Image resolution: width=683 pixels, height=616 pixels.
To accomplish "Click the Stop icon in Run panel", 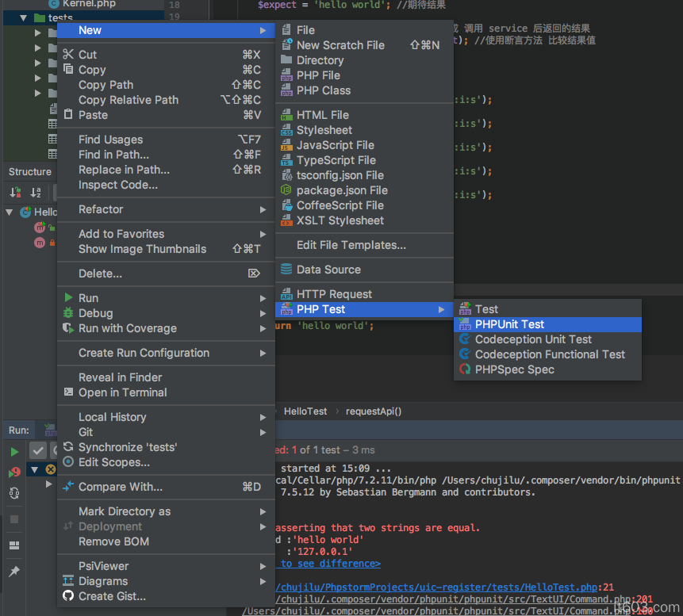I will click(x=14, y=519).
